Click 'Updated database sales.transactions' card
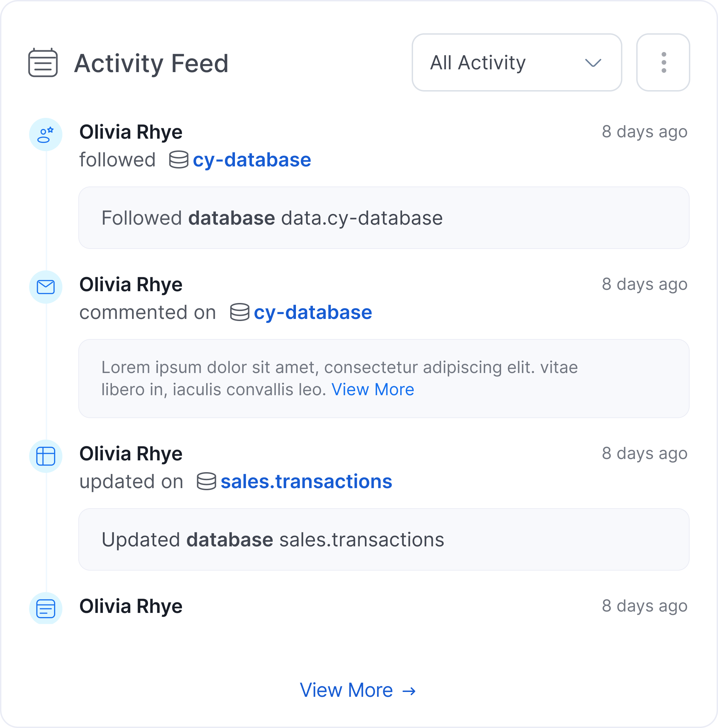This screenshot has height=728, width=718. pos(384,540)
